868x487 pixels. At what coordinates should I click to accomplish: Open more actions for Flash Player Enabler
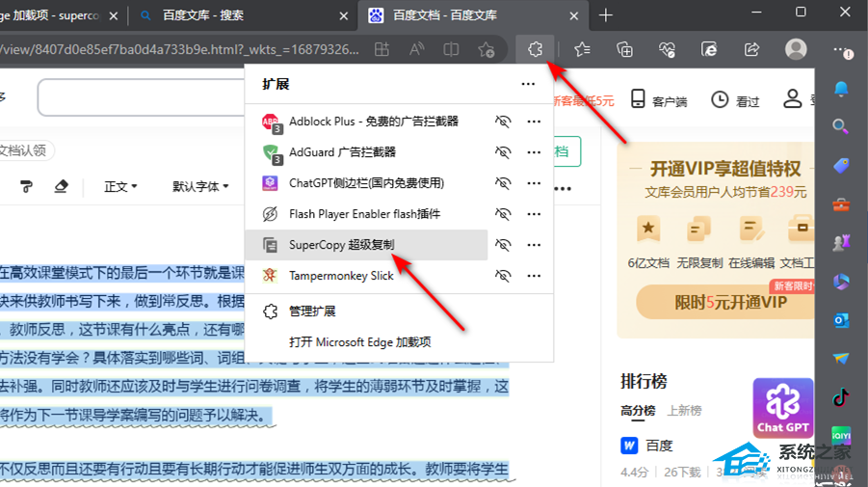click(x=534, y=214)
